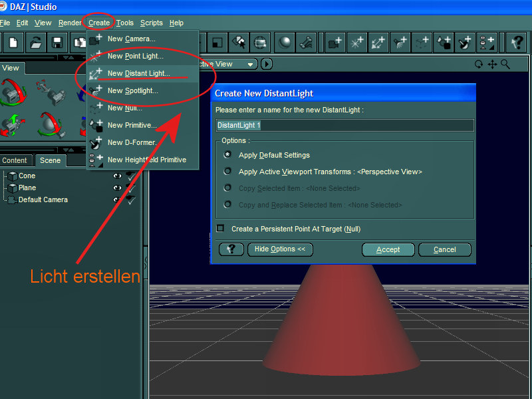Click toolbar New Null icon
Screen dimensions: 532x399
(x=422, y=43)
